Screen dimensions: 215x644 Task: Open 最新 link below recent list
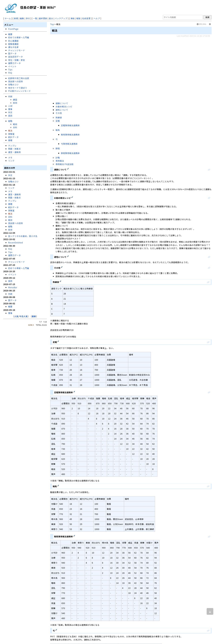click(34, 316)
